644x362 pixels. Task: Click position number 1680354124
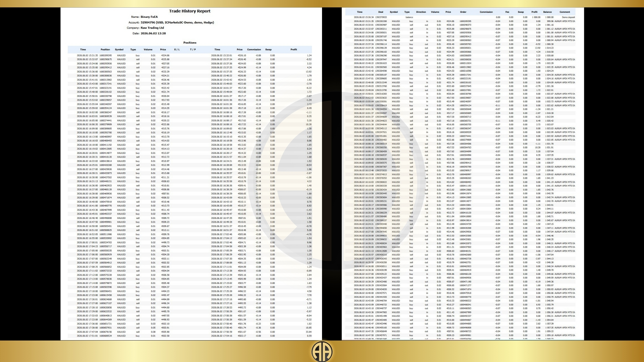click(x=105, y=108)
